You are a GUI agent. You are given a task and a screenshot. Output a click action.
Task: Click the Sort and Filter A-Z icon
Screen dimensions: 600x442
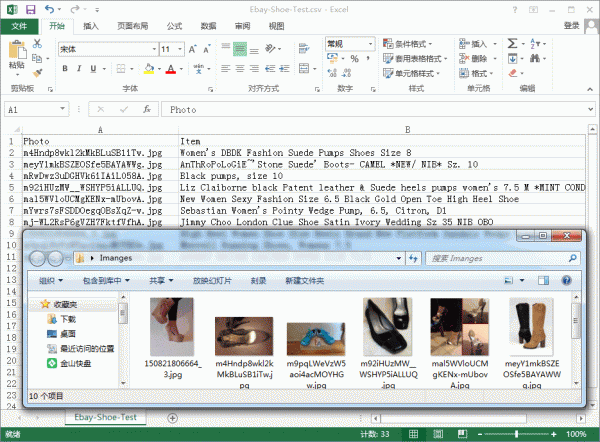535,44
